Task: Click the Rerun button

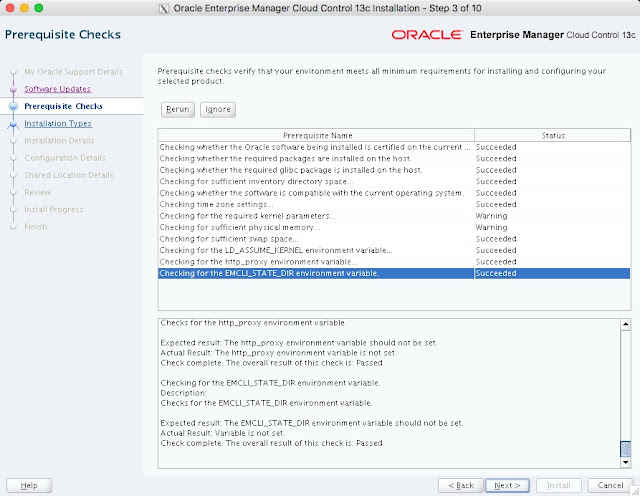Action: tap(178, 109)
